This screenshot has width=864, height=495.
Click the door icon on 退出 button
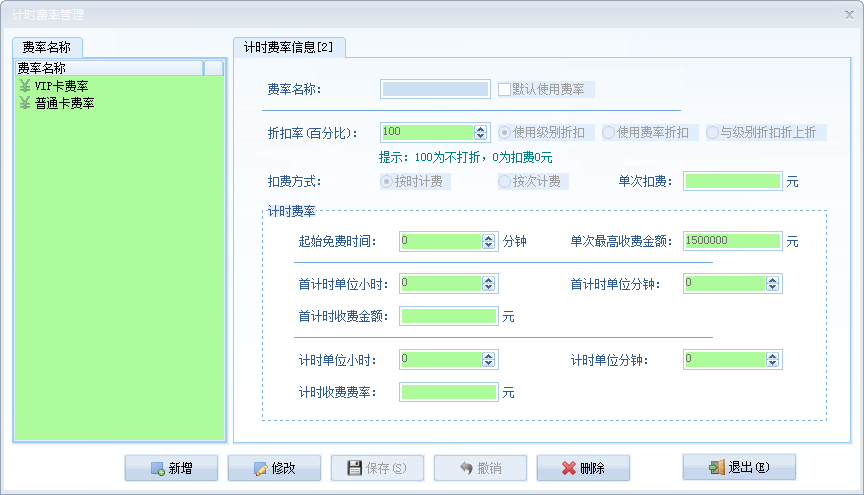(717, 467)
